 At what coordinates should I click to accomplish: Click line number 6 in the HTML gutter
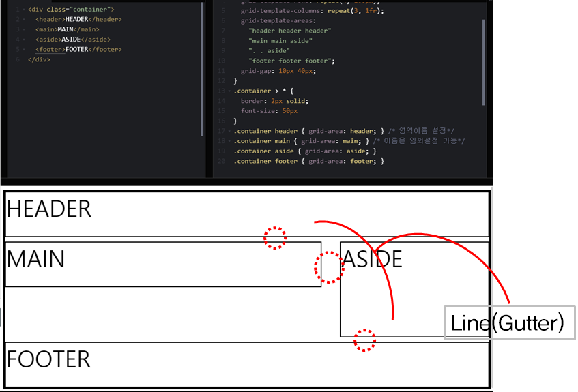[18, 59]
